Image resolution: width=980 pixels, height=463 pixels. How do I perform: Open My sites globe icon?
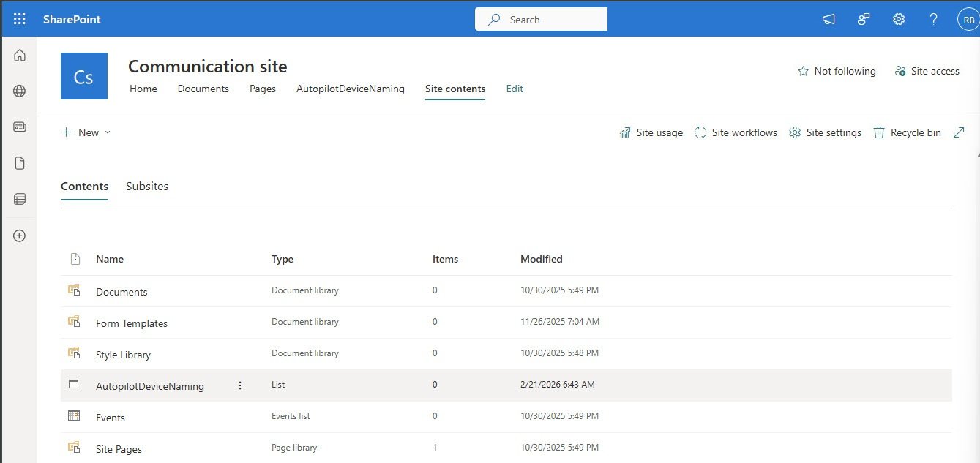(20, 91)
